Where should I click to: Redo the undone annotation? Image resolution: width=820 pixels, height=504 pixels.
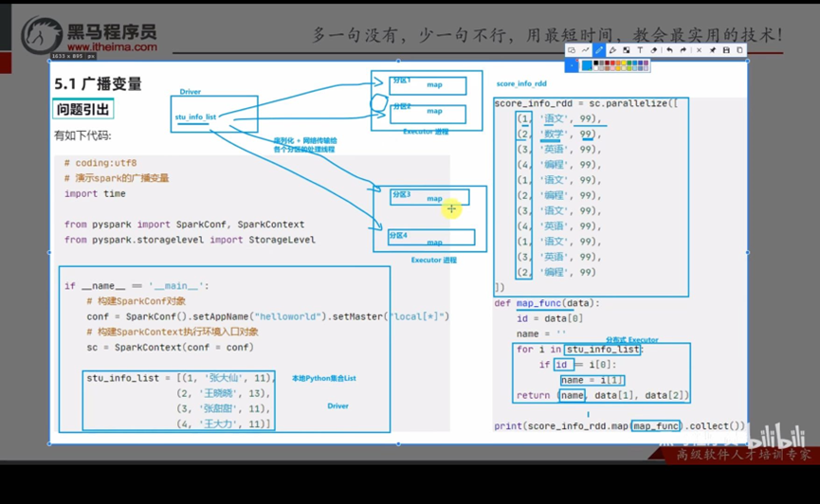coord(683,50)
